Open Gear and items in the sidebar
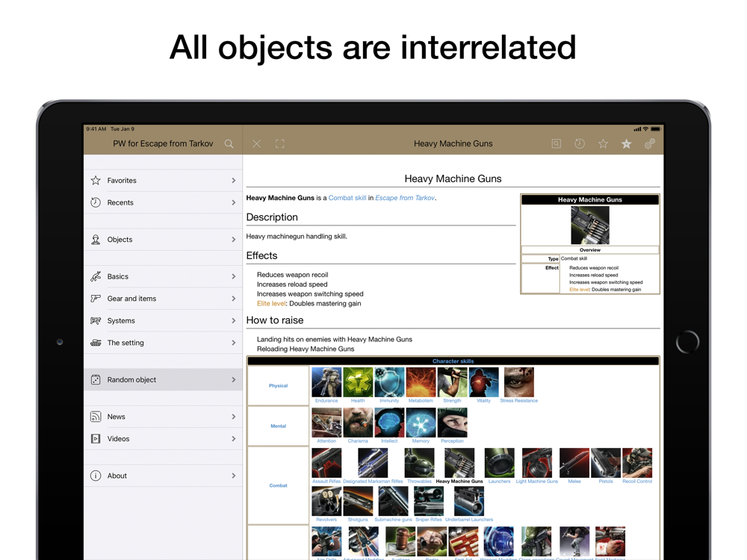This screenshot has width=747, height=560. coord(163,299)
